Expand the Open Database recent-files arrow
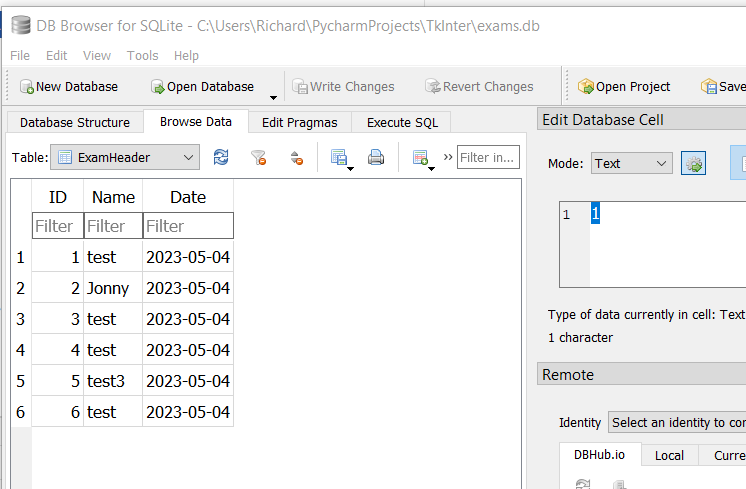The width and height of the screenshot is (746, 489). 273,98
